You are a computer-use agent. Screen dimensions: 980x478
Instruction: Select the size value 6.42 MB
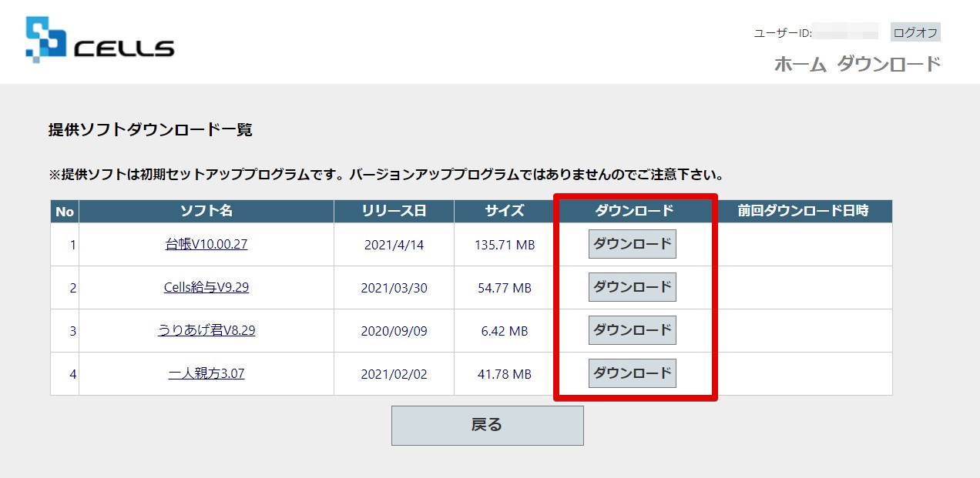pyautogui.click(x=505, y=331)
